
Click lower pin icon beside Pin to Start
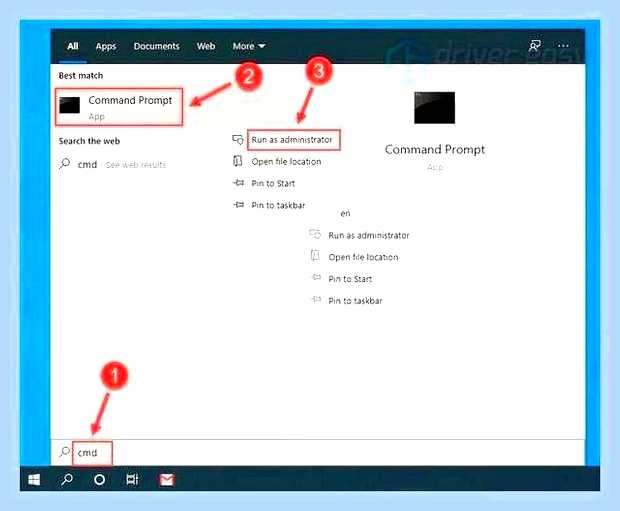316,277
